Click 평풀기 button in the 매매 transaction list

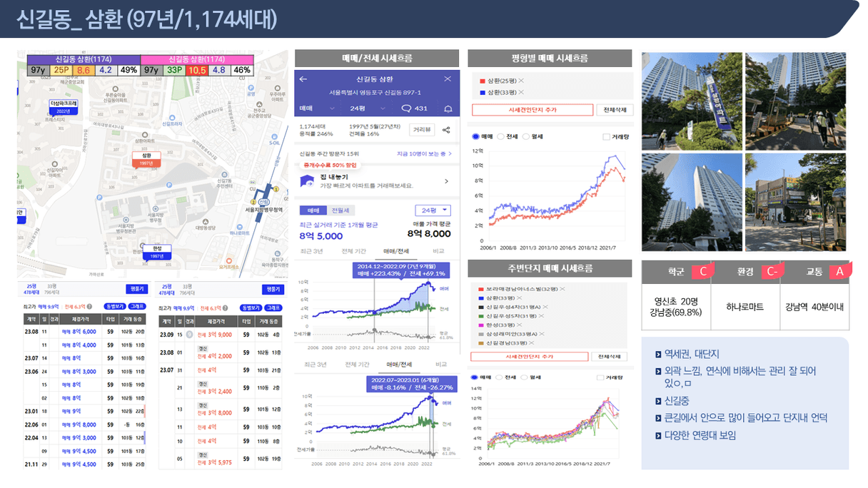tap(136, 289)
